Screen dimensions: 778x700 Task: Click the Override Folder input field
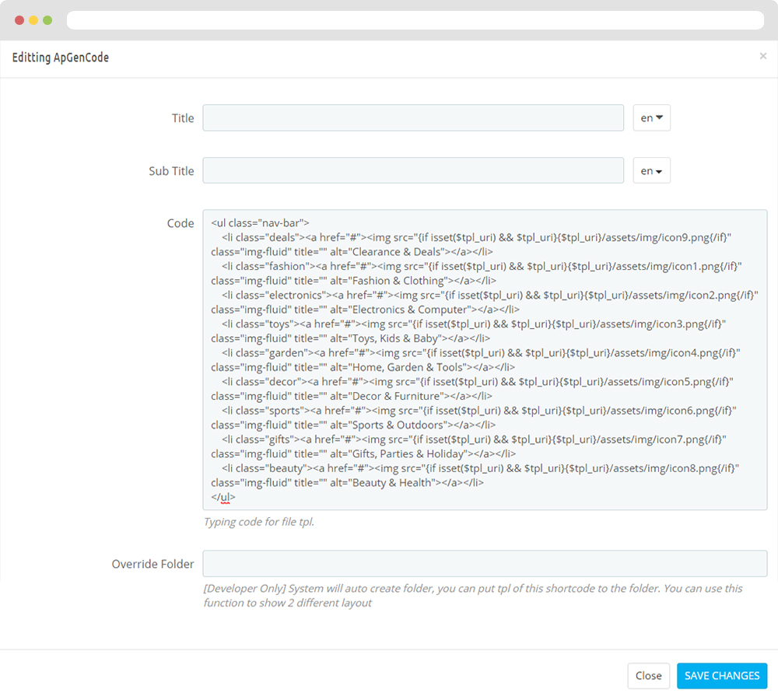[485, 564]
